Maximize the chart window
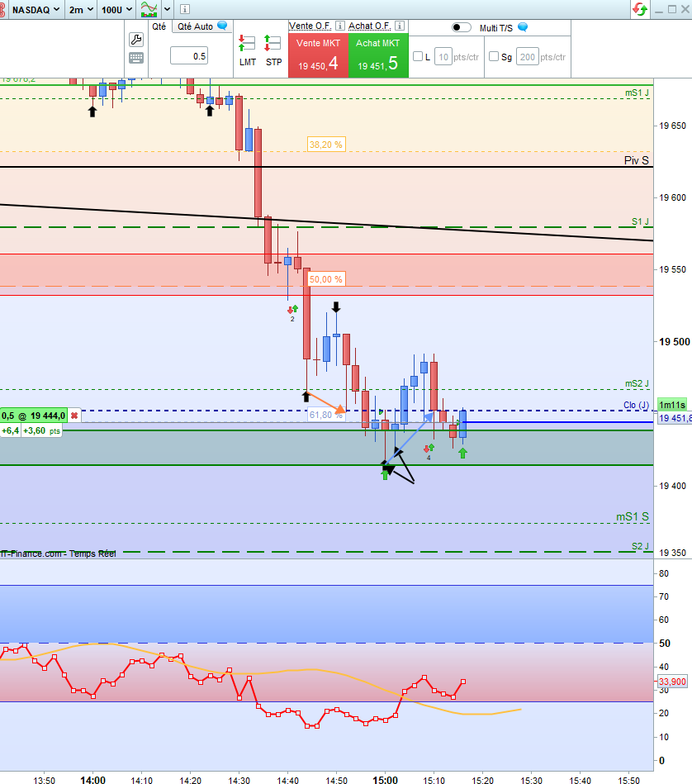The height and width of the screenshot is (784, 692). point(672,9)
